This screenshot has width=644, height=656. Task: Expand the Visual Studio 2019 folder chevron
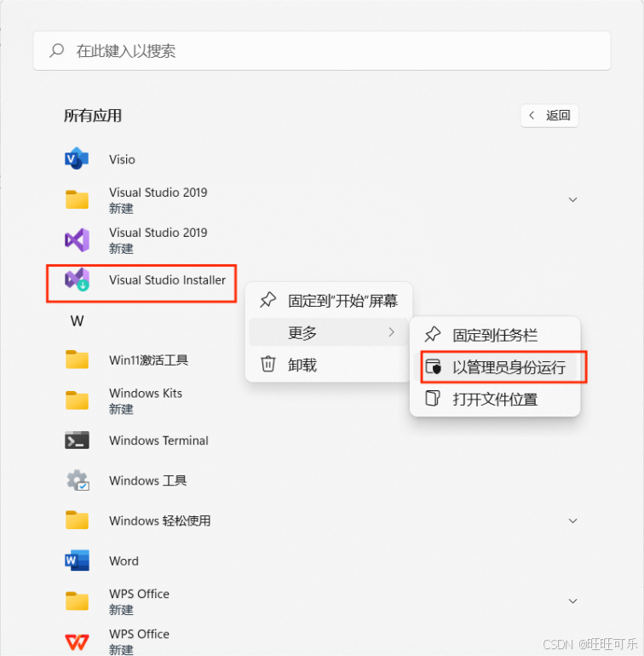572,199
